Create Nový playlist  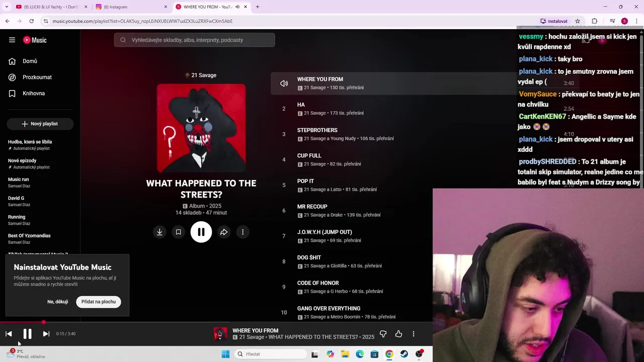click(40, 124)
